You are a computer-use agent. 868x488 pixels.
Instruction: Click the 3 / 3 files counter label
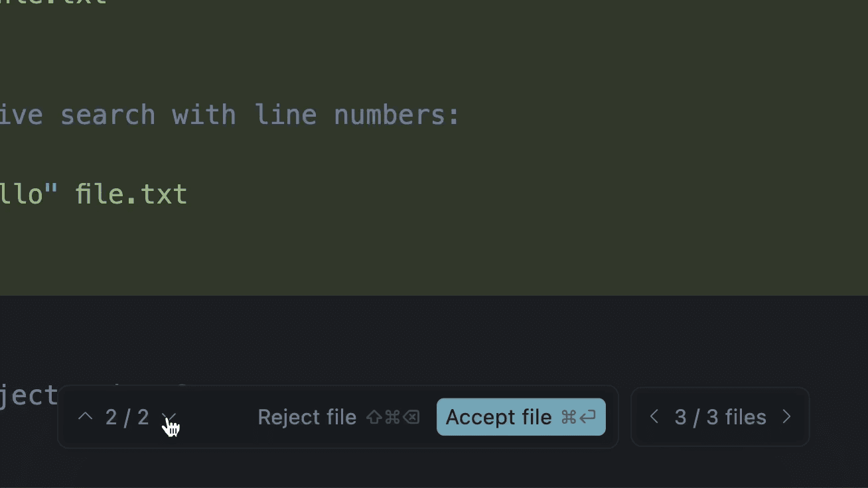coord(720,416)
